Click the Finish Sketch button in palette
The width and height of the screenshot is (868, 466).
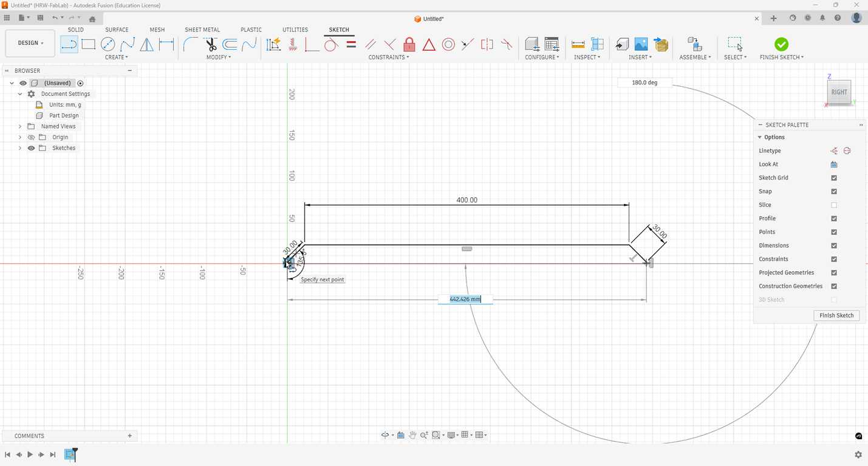coord(836,316)
